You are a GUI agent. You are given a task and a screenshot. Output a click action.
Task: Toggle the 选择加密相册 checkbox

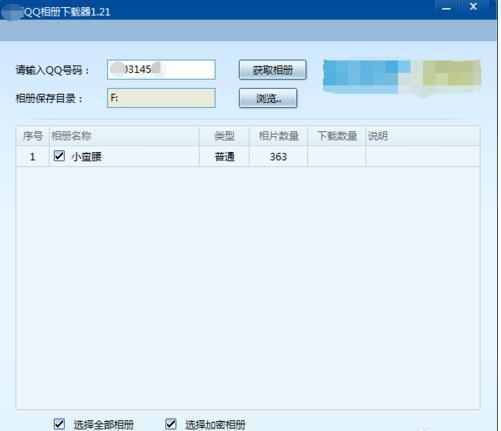(x=171, y=424)
